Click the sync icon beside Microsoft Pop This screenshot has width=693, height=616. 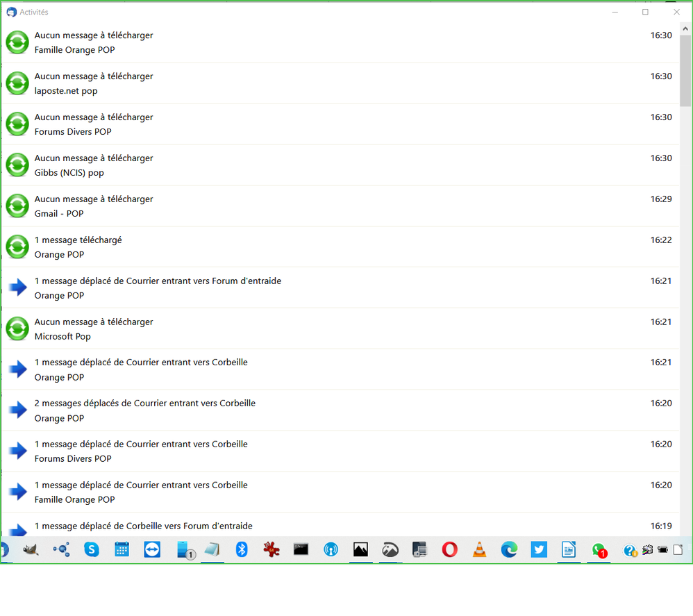click(17, 329)
